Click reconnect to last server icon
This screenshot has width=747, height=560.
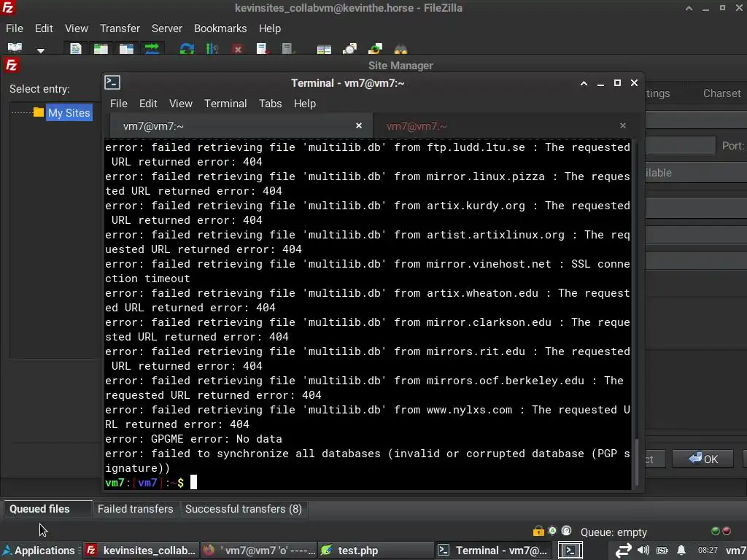click(287, 49)
